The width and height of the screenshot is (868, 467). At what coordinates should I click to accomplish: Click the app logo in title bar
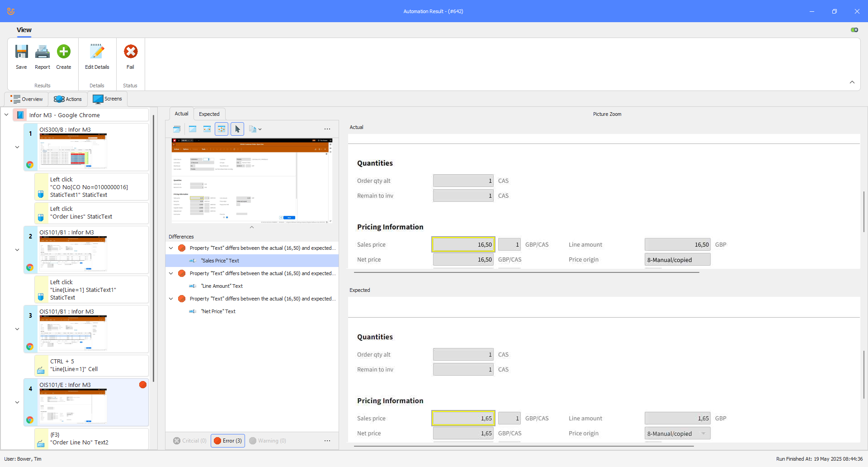tap(11, 11)
